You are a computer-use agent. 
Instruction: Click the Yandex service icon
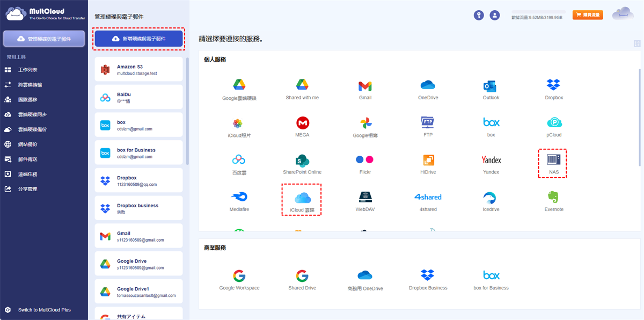click(491, 160)
